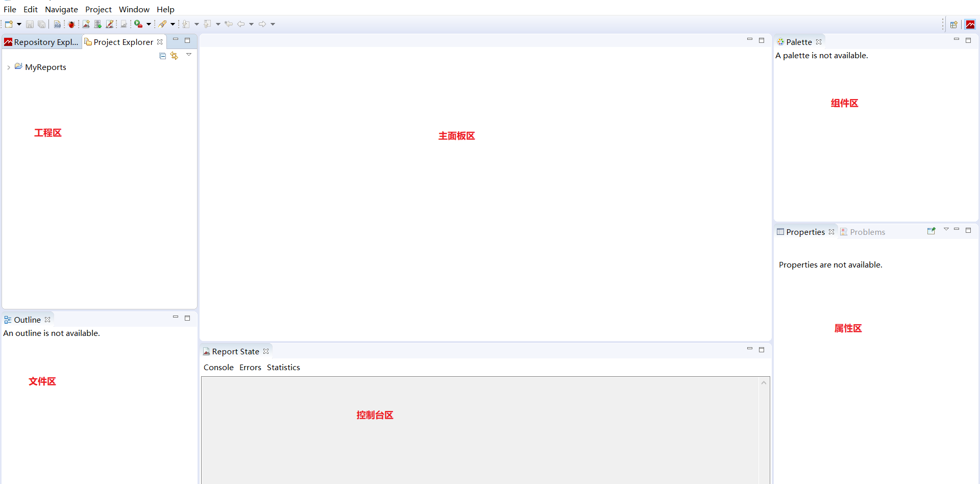Click the new style template pencil icon

109,24
